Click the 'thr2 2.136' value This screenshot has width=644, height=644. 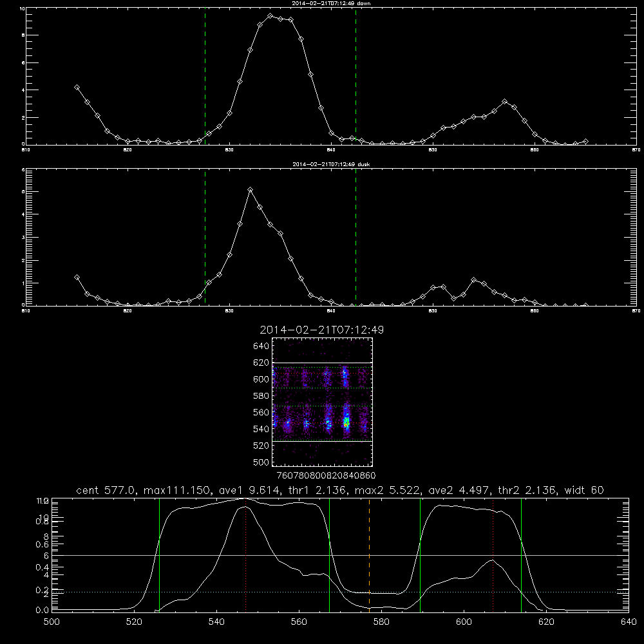click(527, 490)
